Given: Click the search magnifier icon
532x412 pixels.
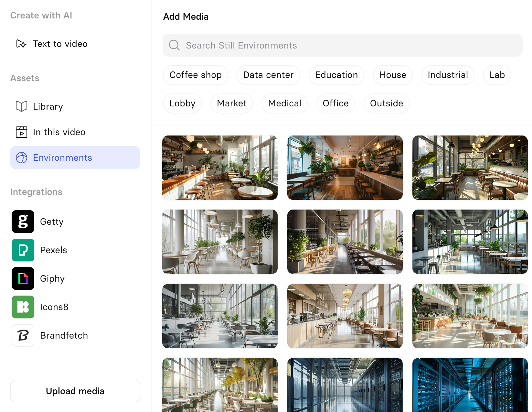Looking at the screenshot, I should [x=174, y=45].
